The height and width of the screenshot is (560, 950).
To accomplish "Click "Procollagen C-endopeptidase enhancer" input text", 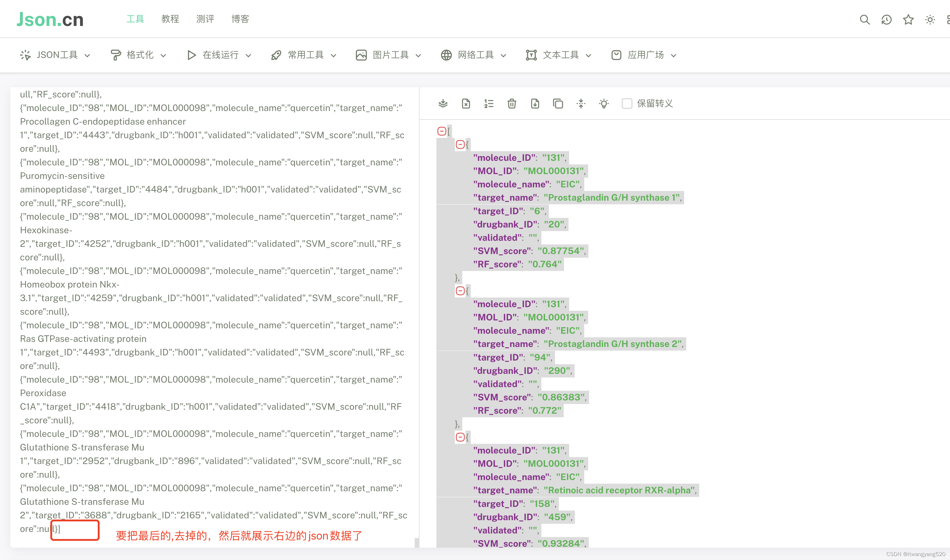I will pyautogui.click(x=103, y=122).
